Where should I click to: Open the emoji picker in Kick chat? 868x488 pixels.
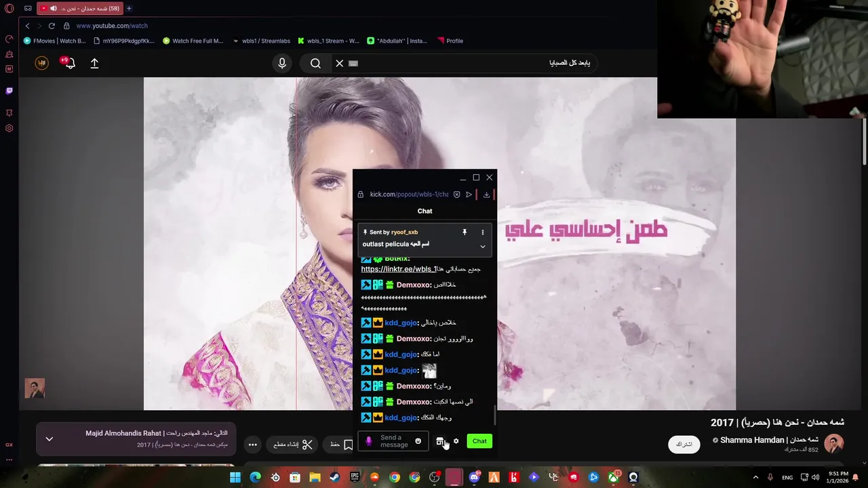[418, 441]
